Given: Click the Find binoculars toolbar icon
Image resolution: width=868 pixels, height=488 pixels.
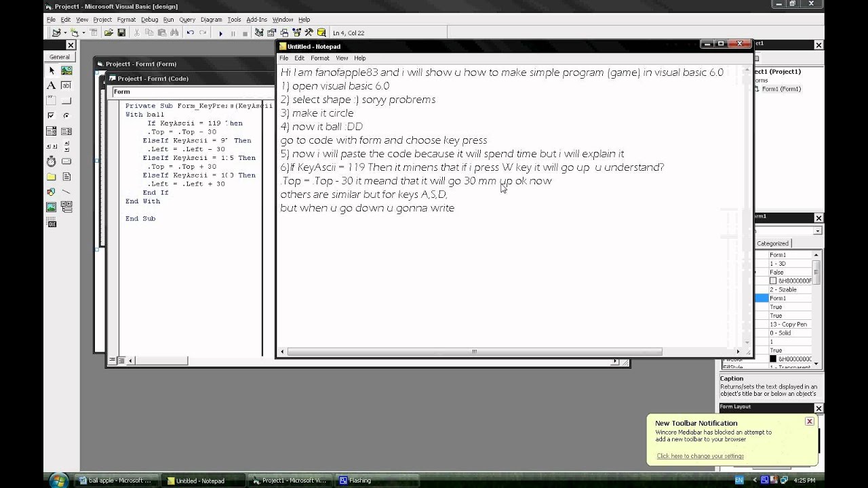Looking at the screenshot, I should pyautogui.click(x=174, y=33).
